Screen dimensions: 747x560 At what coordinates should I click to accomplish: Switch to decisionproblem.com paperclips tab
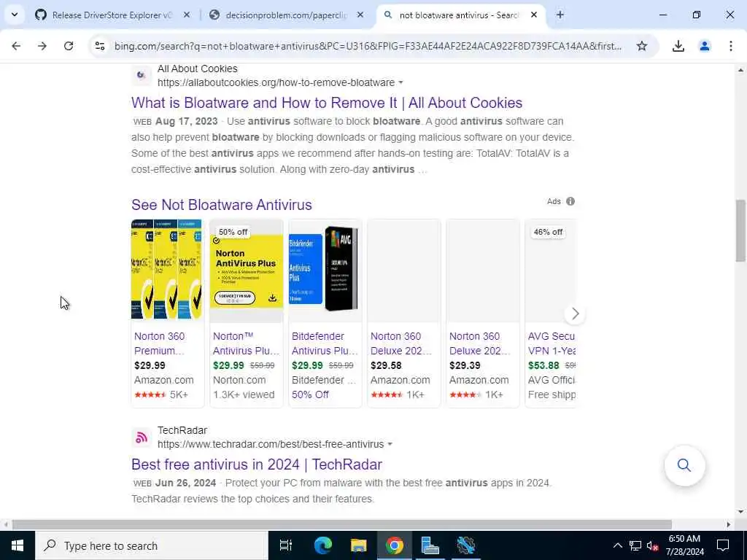pyautogui.click(x=286, y=15)
